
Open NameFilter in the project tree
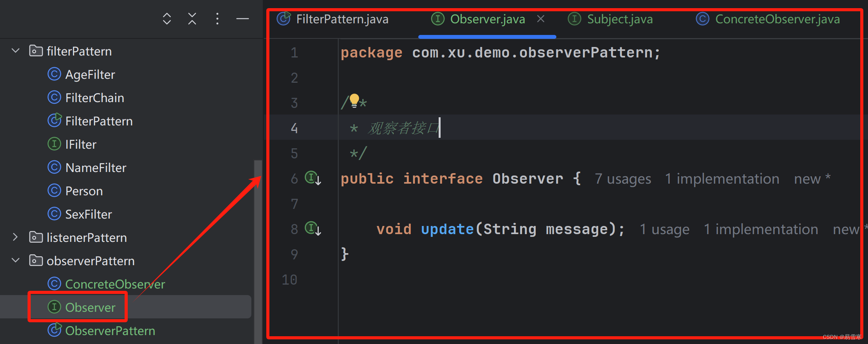point(96,168)
